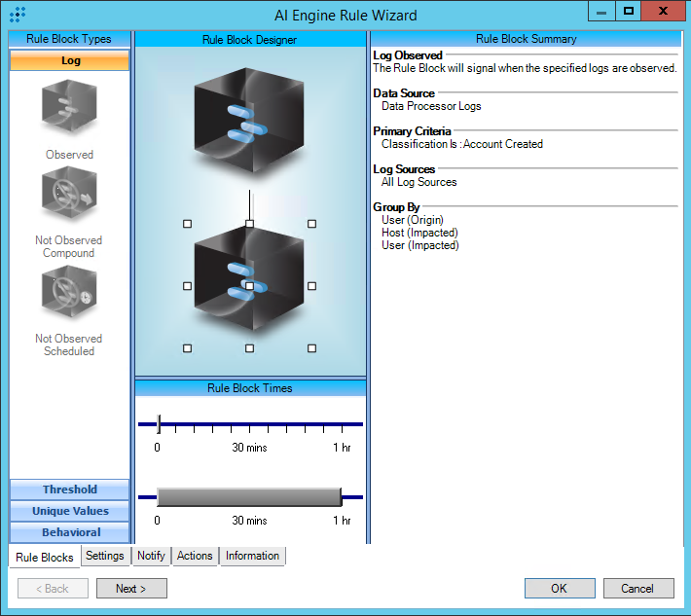This screenshot has width=691, height=616.
Task: Click the selected bottom rule block cube
Action: point(249,286)
